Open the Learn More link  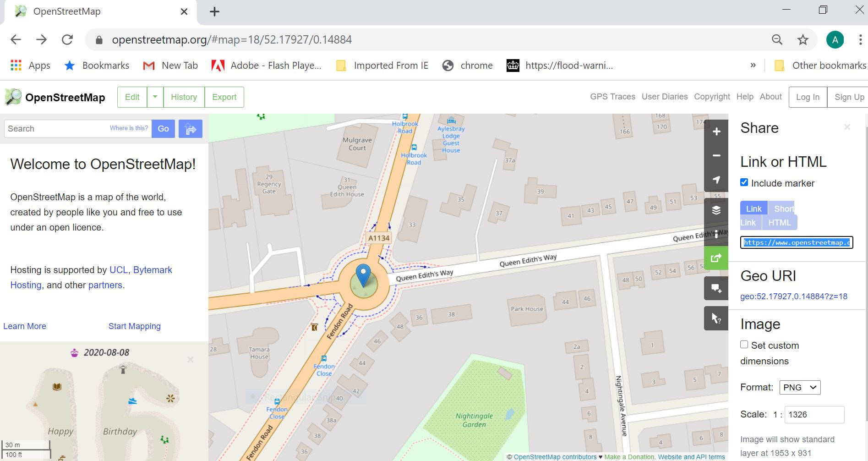click(x=25, y=326)
